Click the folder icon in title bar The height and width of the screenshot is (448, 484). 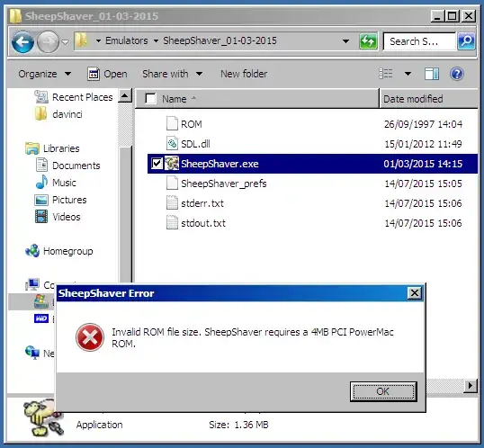(x=15, y=16)
